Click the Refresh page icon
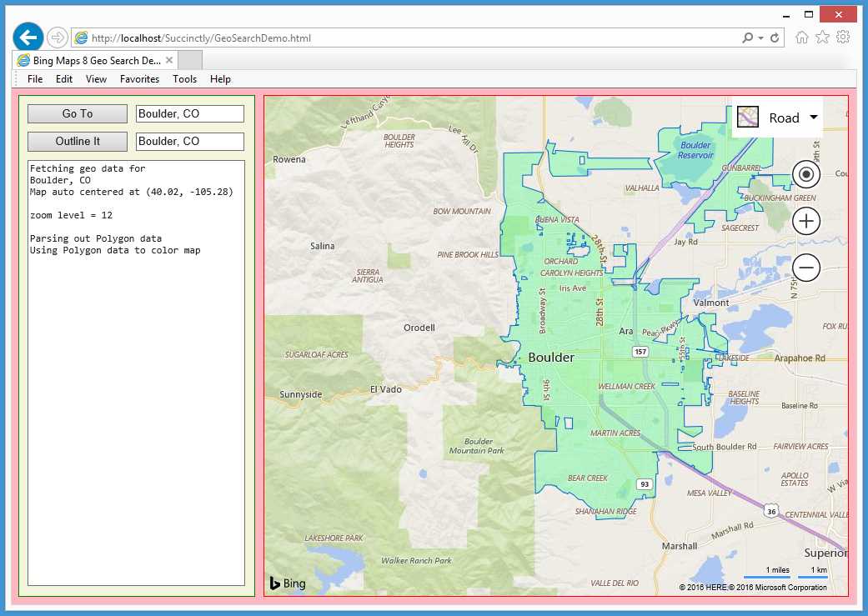This screenshot has height=616, width=868. 775,38
